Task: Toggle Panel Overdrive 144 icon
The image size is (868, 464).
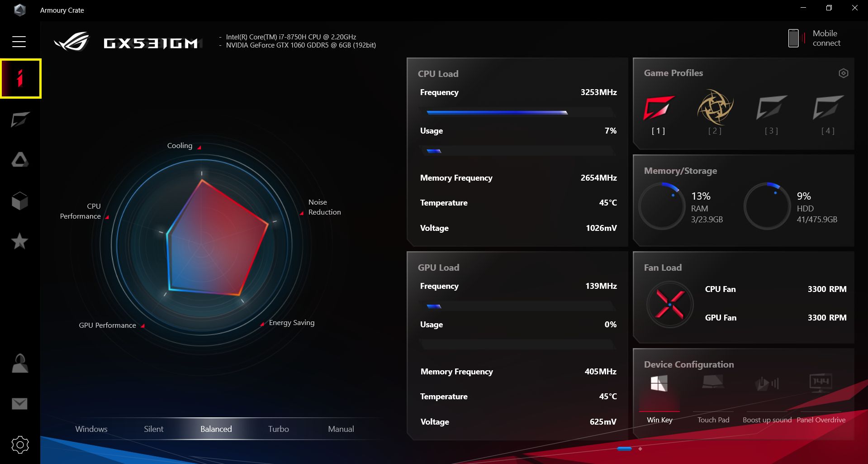Action: (x=821, y=383)
